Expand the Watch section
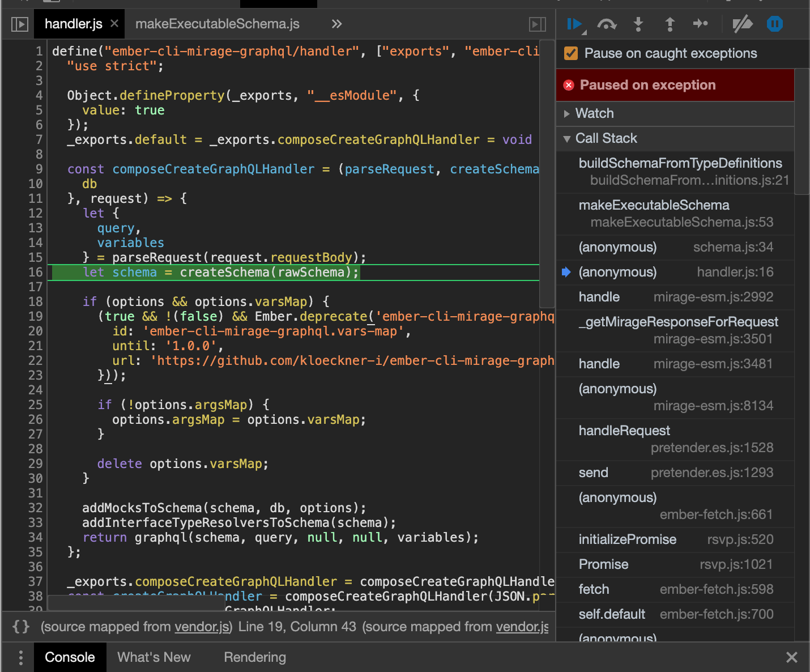This screenshot has height=672, width=810. pos(594,113)
